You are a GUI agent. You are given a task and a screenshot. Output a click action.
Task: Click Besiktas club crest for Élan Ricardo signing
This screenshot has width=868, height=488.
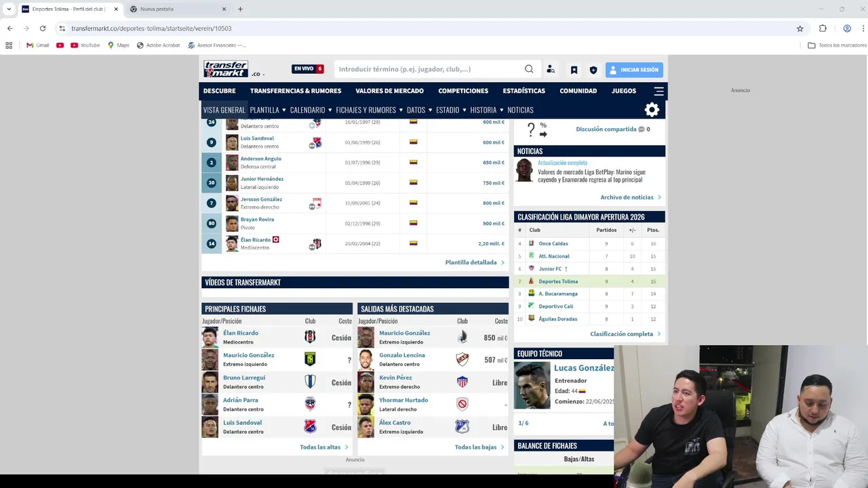click(x=310, y=337)
